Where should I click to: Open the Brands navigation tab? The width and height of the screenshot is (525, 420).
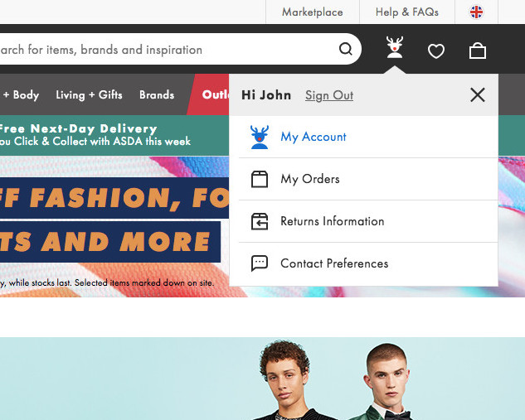157,95
